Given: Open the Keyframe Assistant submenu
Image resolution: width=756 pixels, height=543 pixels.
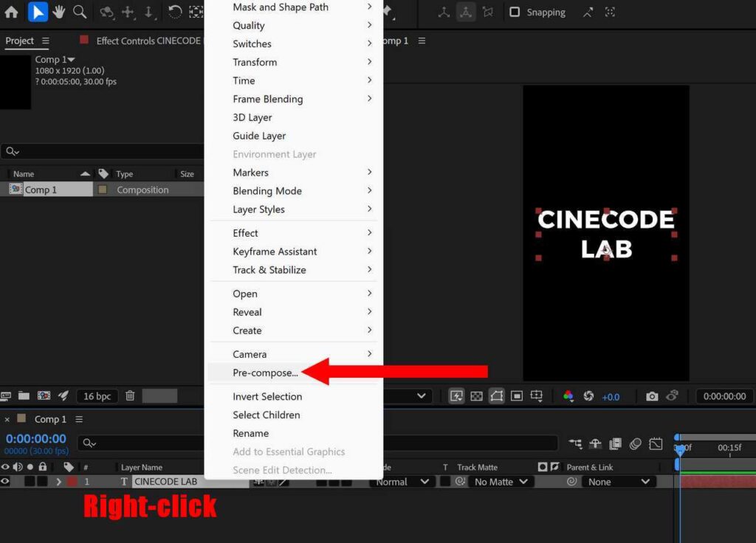Looking at the screenshot, I should [294, 252].
